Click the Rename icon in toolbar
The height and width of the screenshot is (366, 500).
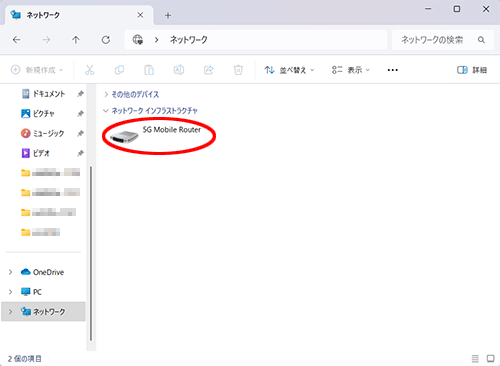tap(179, 70)
